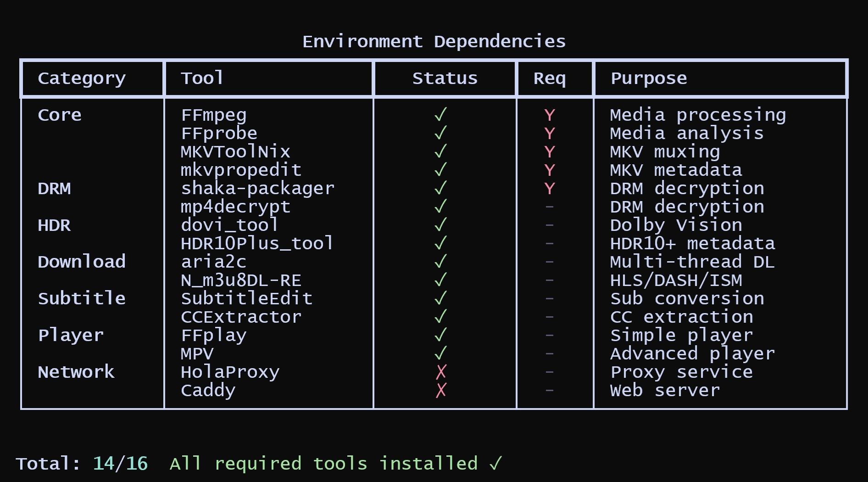The image size is (868, 482).
Task: Select the MKVToolNix tool name
Action: [235, 151]
